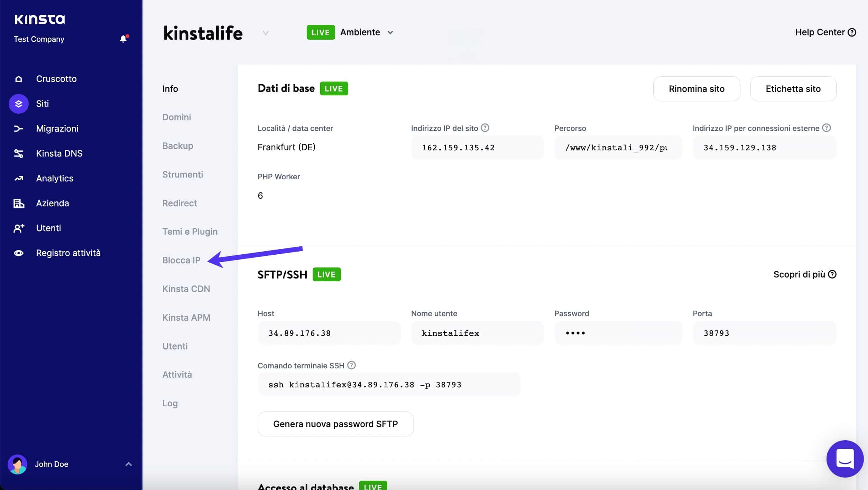Screen dimensions: 868x490
Task: Click the tooltip icon beside Indirizzo IP del sito
Action: [485, 128]
